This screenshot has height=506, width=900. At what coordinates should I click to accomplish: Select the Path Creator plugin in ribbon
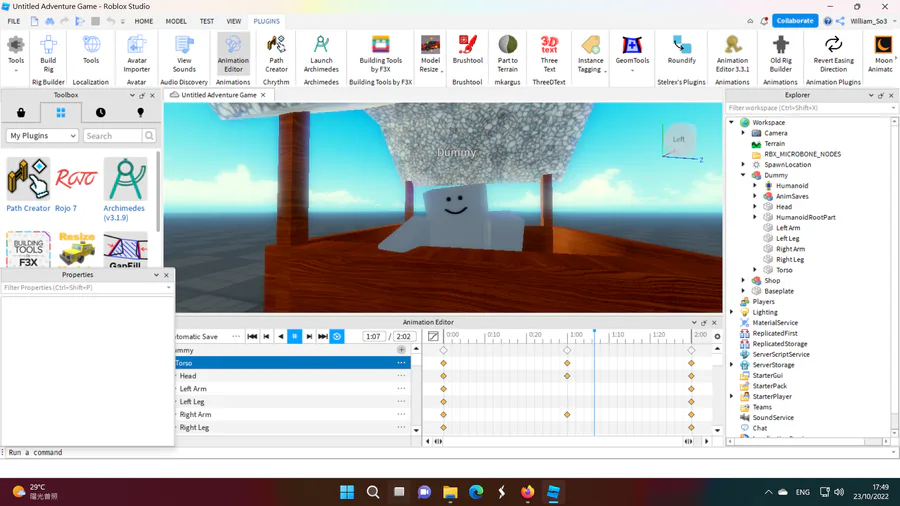(x=276, y=54)
